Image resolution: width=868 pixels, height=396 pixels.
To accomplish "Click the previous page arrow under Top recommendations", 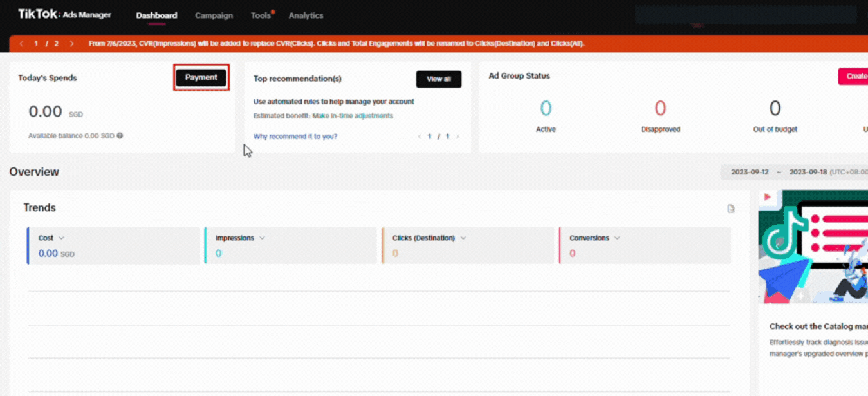I will (x=419, y=137).
